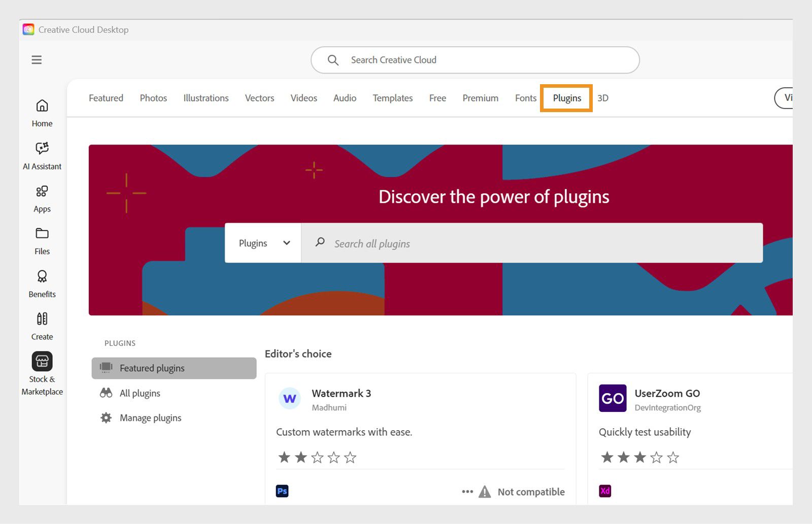The height and width of the screenshot is (524, 812).
Task: Open Benefits ribbon icon in sidebar
Action: click(x=42, y=276)
